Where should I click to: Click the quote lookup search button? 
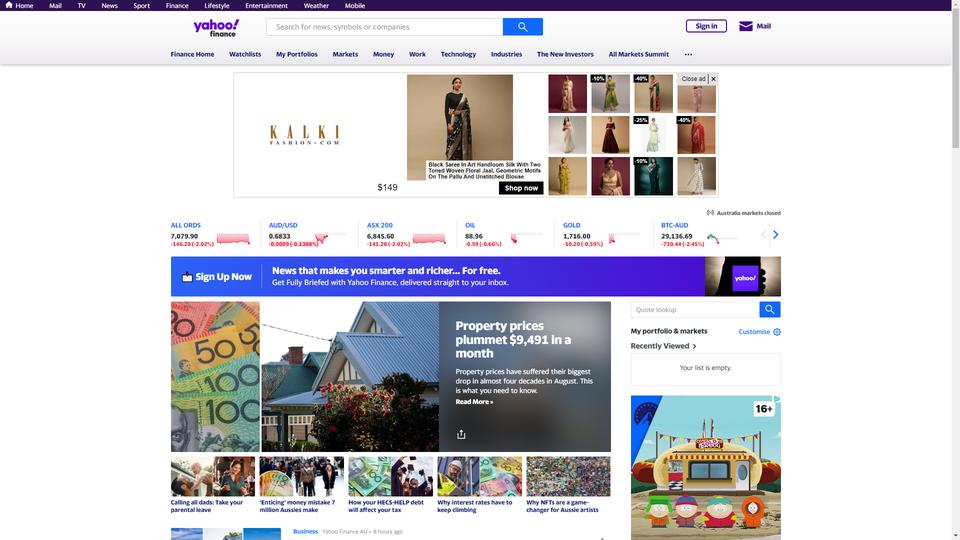[770, 310]
